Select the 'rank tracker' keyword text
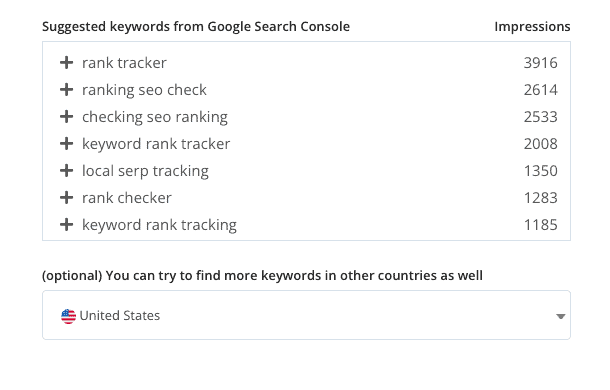Viewport: 610px width, 390px height. pyautogui.click(x=124, y=63)
